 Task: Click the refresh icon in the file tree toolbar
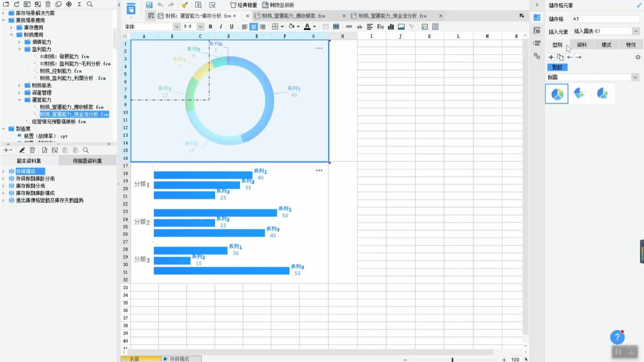click(17, 4)
